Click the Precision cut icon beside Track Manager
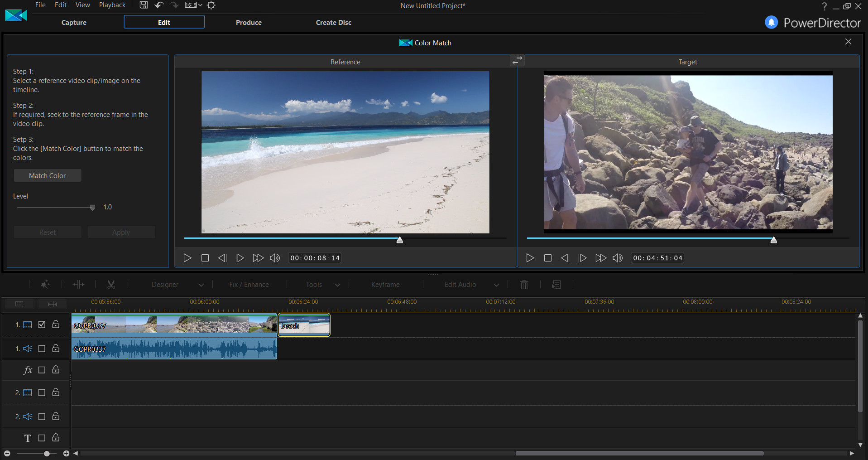 52,304
